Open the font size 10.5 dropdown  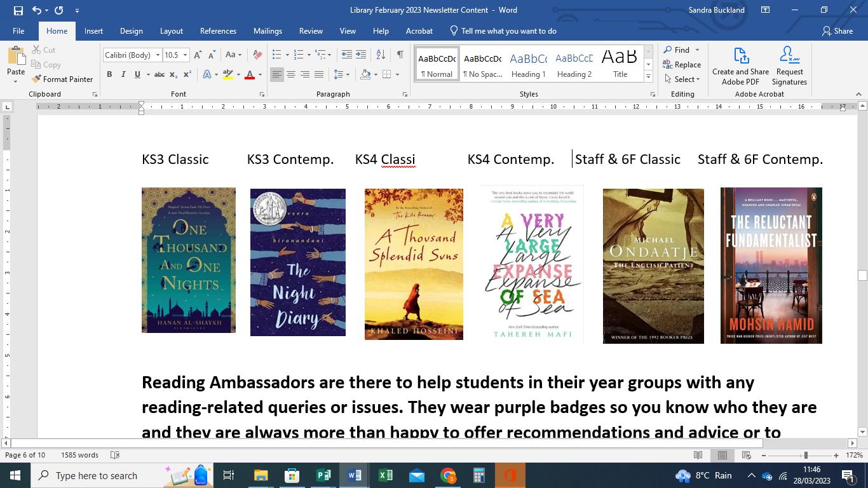185,55
